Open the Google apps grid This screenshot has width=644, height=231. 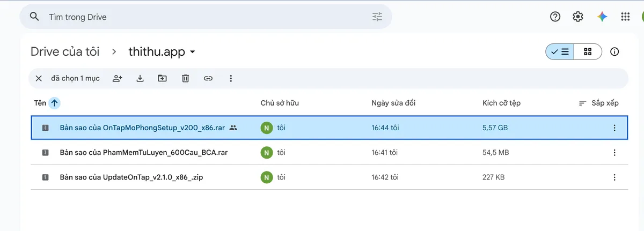625,17
